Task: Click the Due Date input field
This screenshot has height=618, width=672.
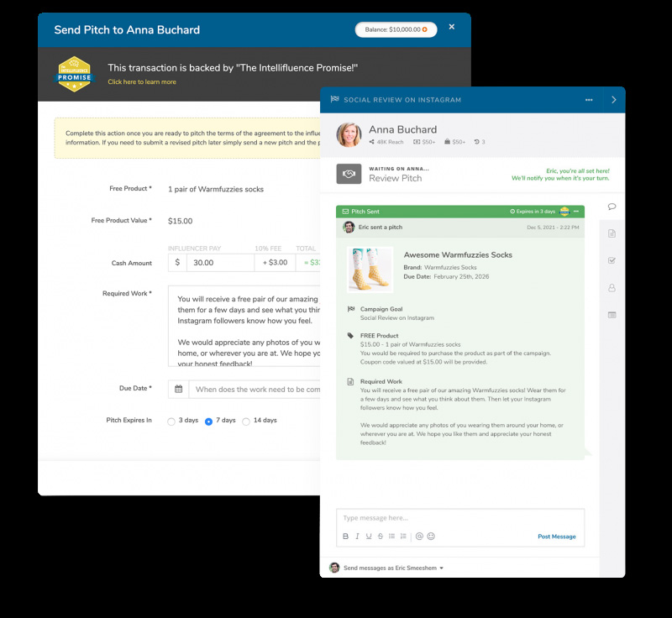Action: (255, 389)
